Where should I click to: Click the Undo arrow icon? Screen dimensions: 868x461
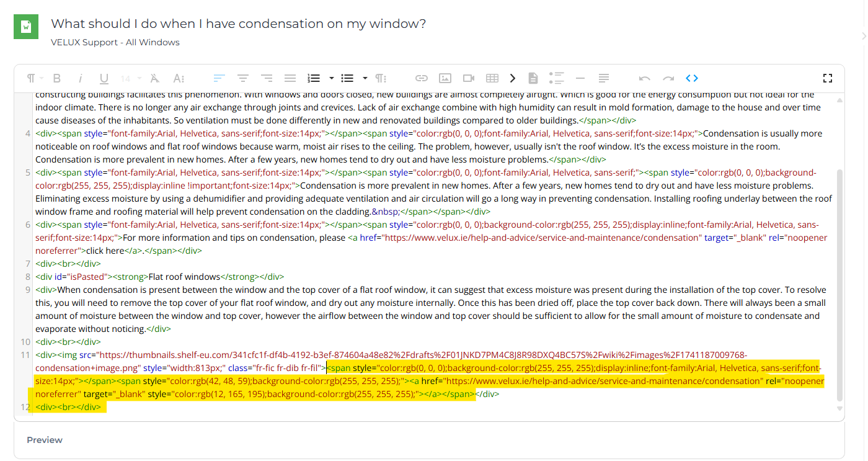pos(645,78)
